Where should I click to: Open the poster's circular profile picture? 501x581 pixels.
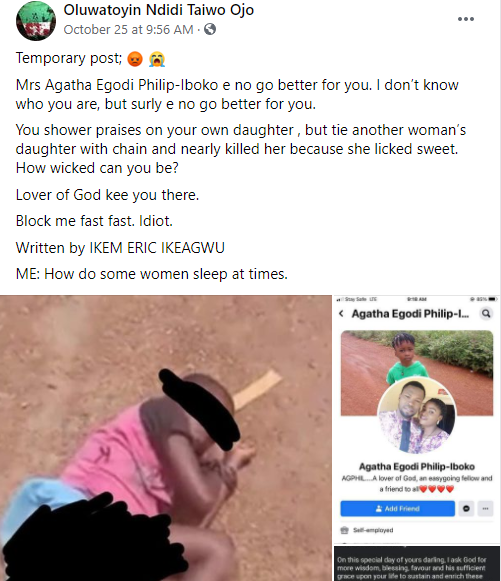pyautogui.click(x=36, y=21)
